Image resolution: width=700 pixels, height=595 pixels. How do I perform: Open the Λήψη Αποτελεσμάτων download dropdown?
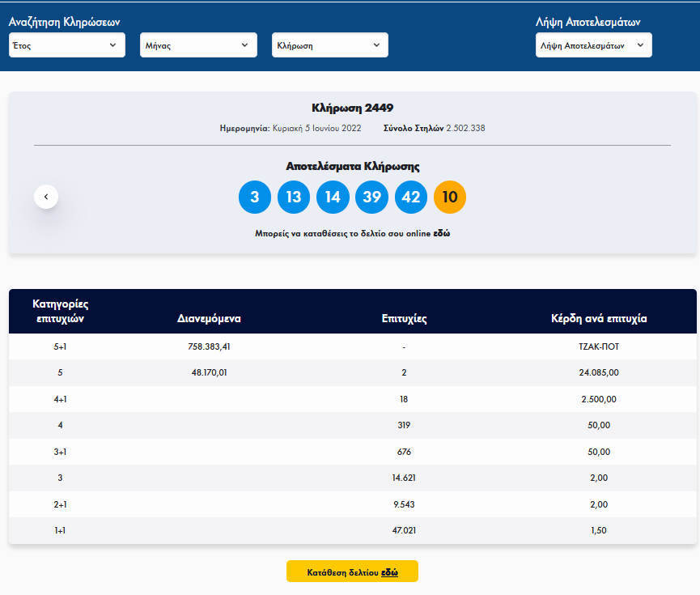(x=593, y=45)
